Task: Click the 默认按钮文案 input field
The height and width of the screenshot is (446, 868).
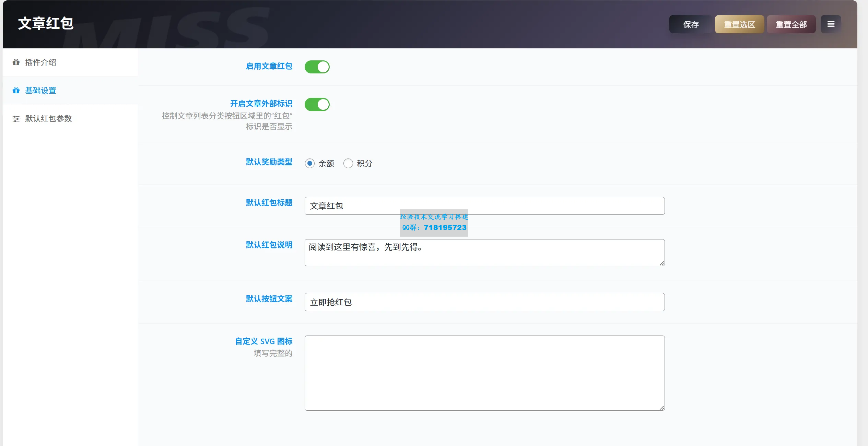Action: coord(484,302)
